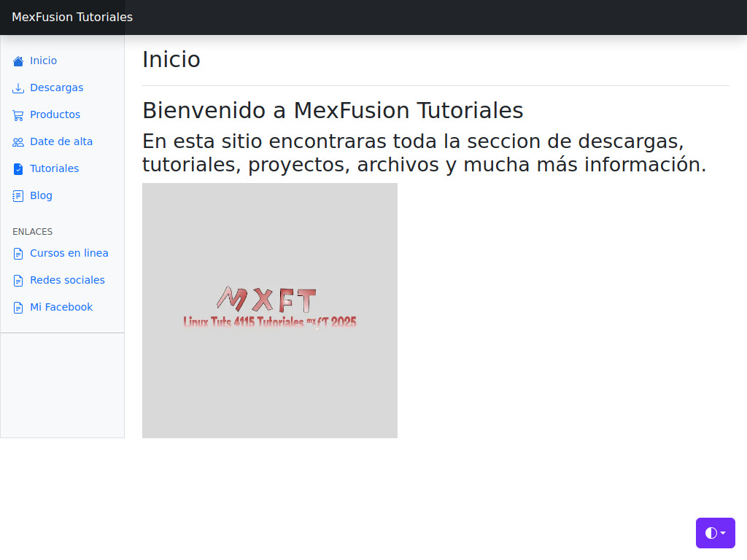Open the Descargas page
The height and width of the screenshot is (560, 747).
point(57,87)
